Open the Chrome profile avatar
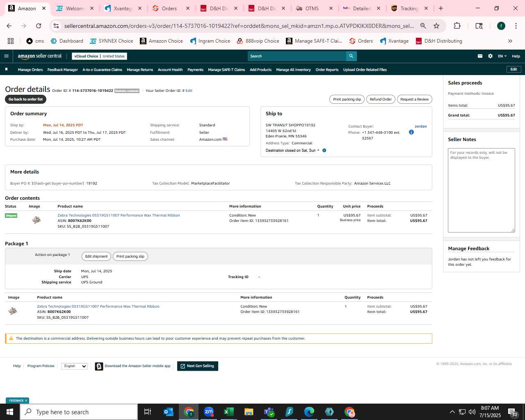Screen dimensions: 525x420 (x=501, y=26)
